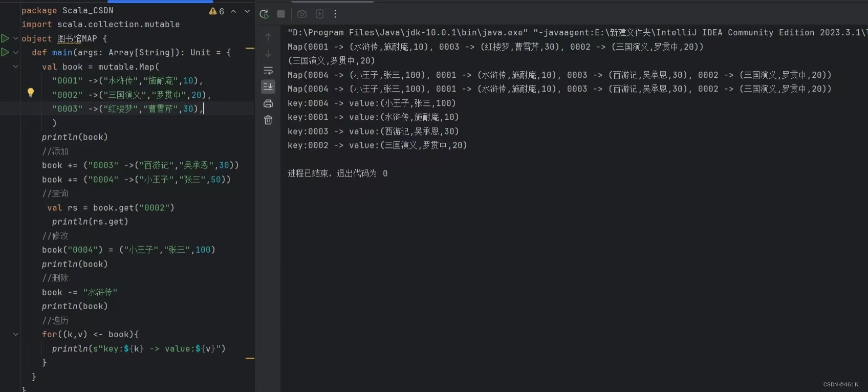868x392 pixels.
Task: Click the println(rs.get) line
Action: (x=90, y=222)
